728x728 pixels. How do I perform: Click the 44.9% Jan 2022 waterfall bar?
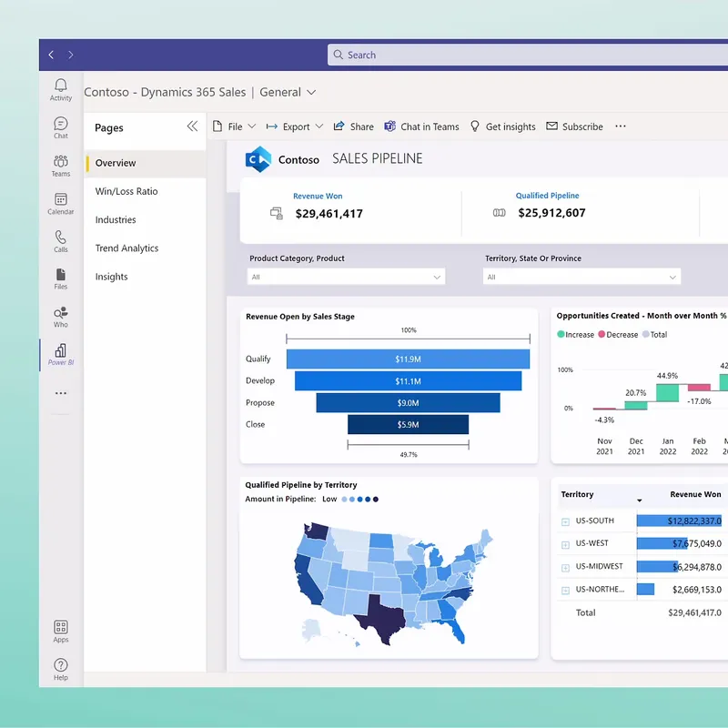tap(667, 393)
